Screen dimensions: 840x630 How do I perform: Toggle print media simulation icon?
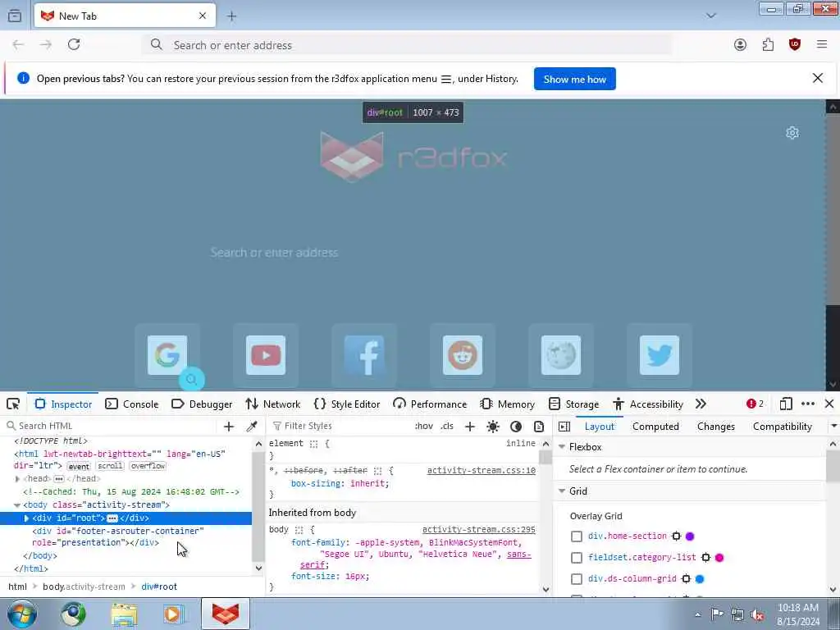point(539,427)
